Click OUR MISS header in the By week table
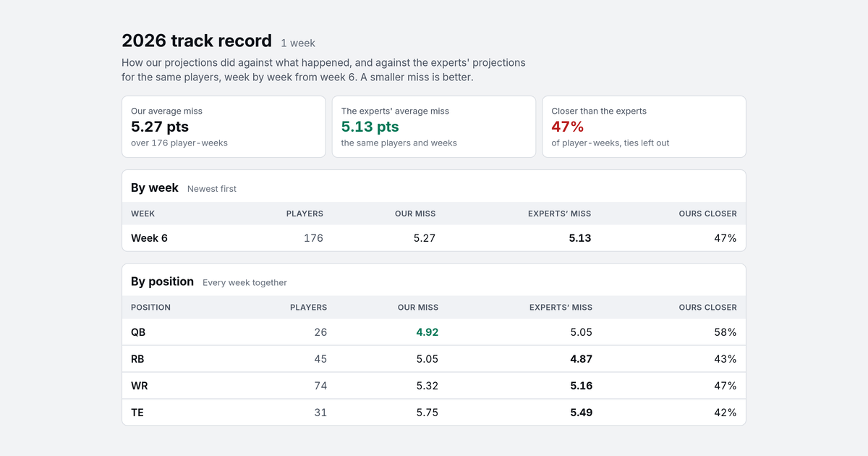Viewport: 868px width, 456px height. (x=415, y=214)
